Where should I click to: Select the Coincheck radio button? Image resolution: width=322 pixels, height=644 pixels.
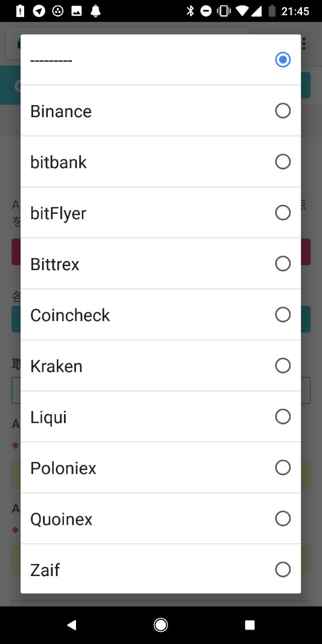click(x=283, y=314)
